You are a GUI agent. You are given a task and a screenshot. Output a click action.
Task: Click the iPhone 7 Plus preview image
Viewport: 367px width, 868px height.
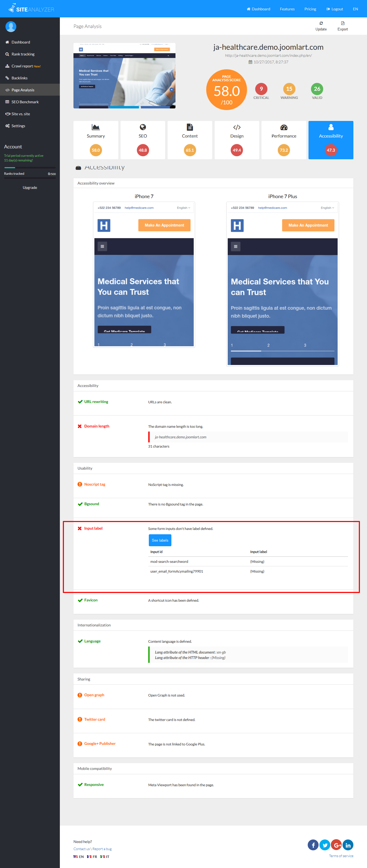[283, 284]
